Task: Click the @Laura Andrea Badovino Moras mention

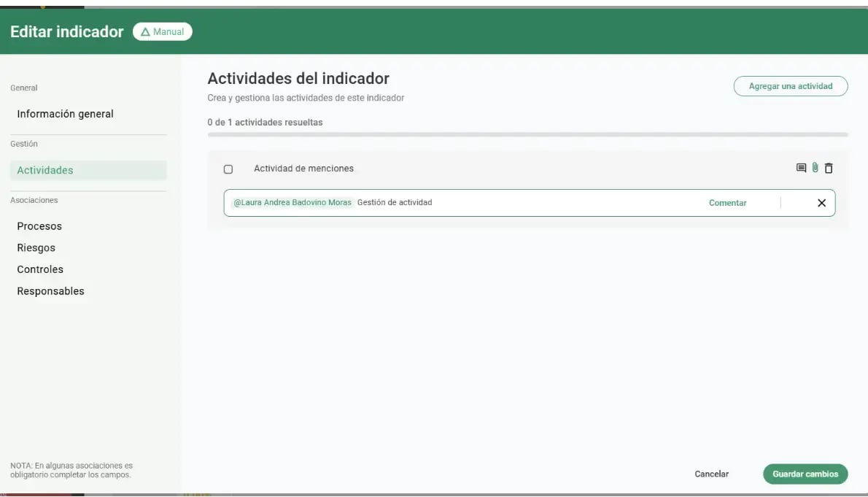Action: [x=292, y=203]
